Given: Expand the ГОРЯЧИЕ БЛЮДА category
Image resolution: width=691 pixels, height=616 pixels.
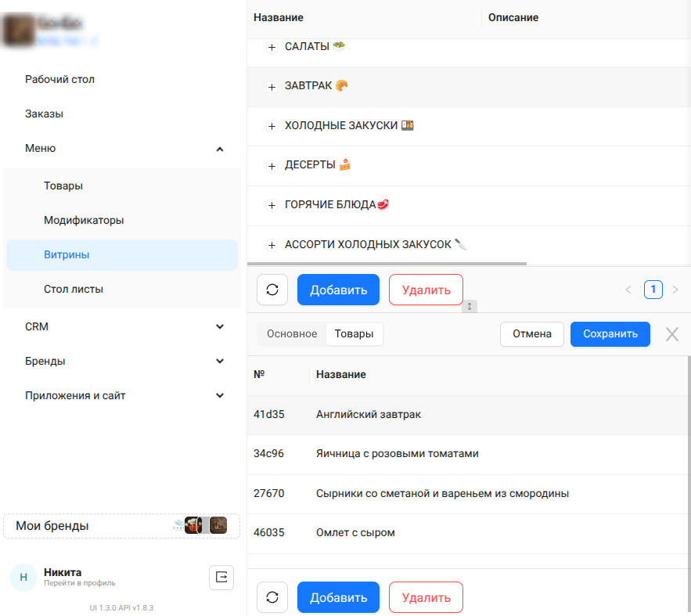Looking at the screenshot, I should (x=272, y=205).
